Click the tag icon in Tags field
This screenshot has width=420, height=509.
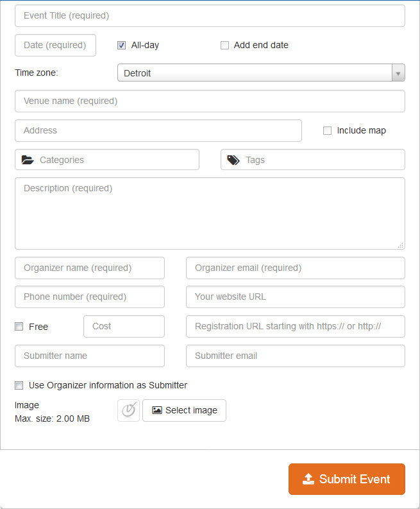[x=233, y=160]
